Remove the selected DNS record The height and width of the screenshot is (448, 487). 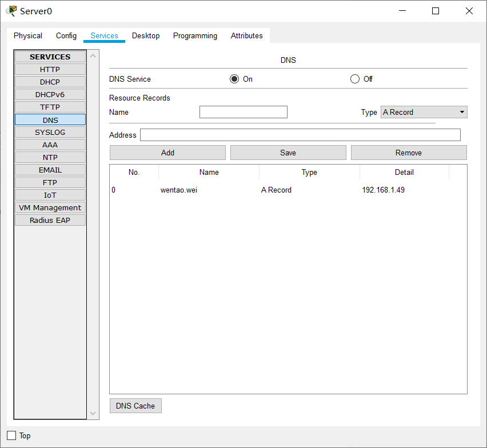(x=409, y=153)
